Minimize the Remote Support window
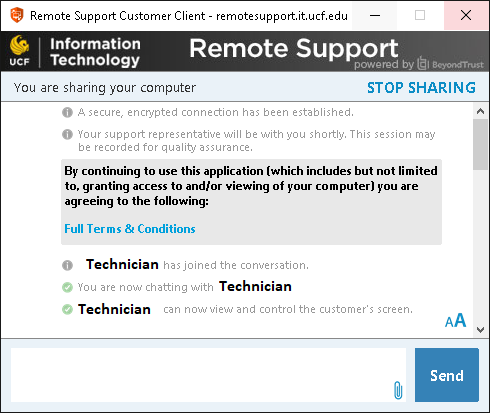The height and width of the screenshot is (413, 490). pos(375,15)
